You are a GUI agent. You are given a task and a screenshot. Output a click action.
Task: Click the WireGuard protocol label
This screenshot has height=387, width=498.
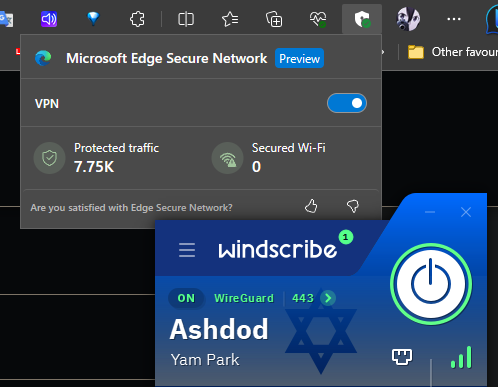point(244,298)
